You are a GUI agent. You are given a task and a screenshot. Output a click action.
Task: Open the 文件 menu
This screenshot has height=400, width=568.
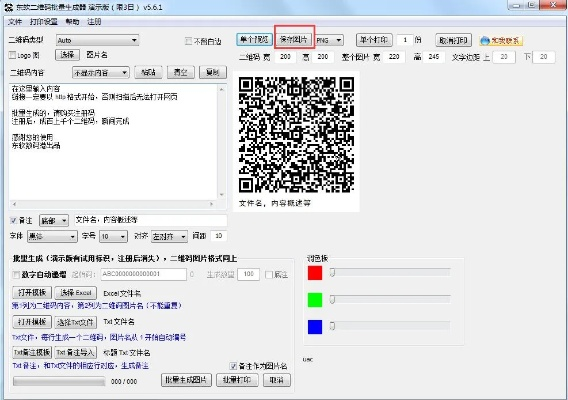(x=15, y=22)
